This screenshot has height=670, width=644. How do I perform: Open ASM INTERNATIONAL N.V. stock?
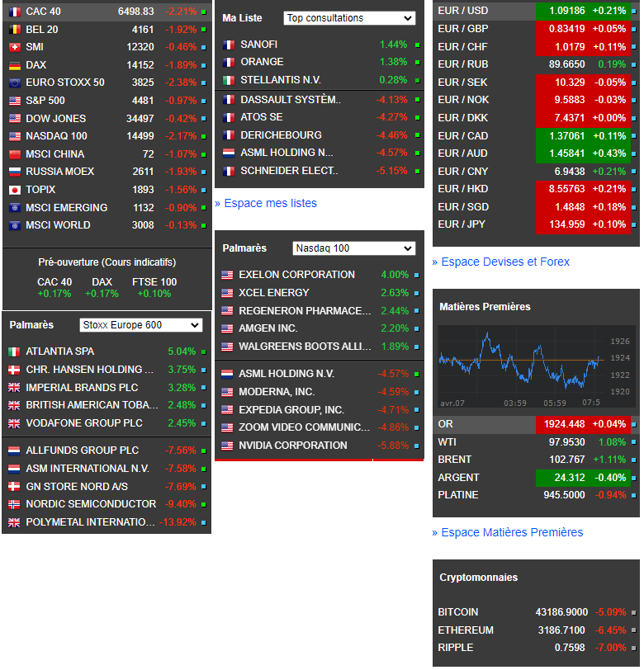click(107, 469)
